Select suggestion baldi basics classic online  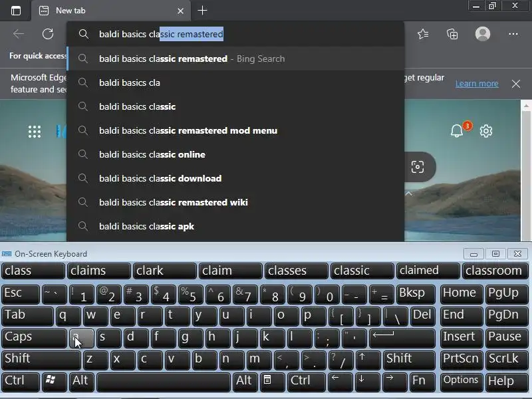(x=235, y=154)
